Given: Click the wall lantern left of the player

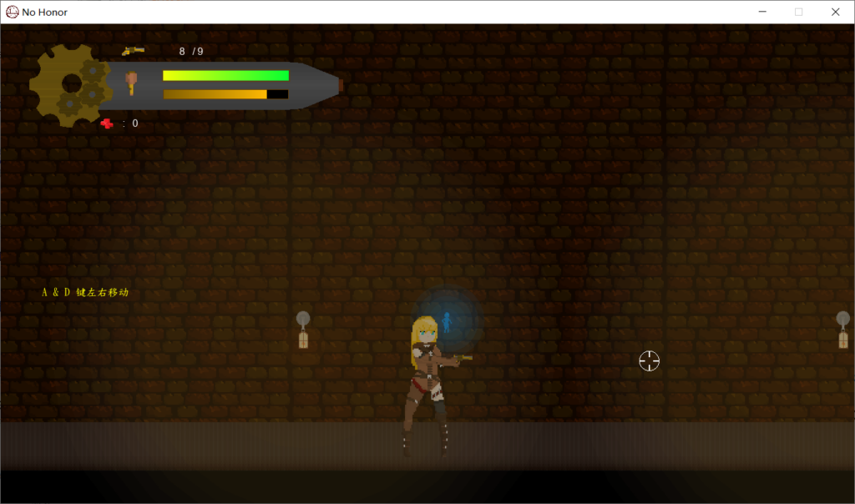Looking at the screenshot, I should click(x=303, y=330).
